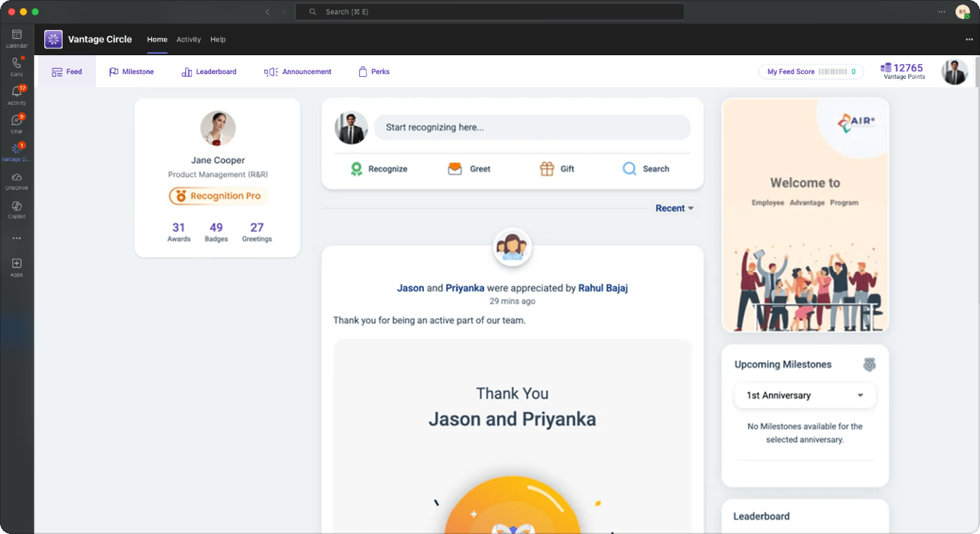Open the user profile photo beside Vantage Points

(955, 71)
